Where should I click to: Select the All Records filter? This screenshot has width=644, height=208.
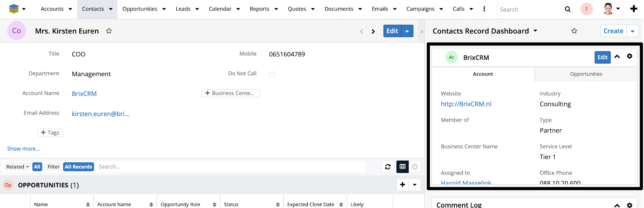(78, 167)
